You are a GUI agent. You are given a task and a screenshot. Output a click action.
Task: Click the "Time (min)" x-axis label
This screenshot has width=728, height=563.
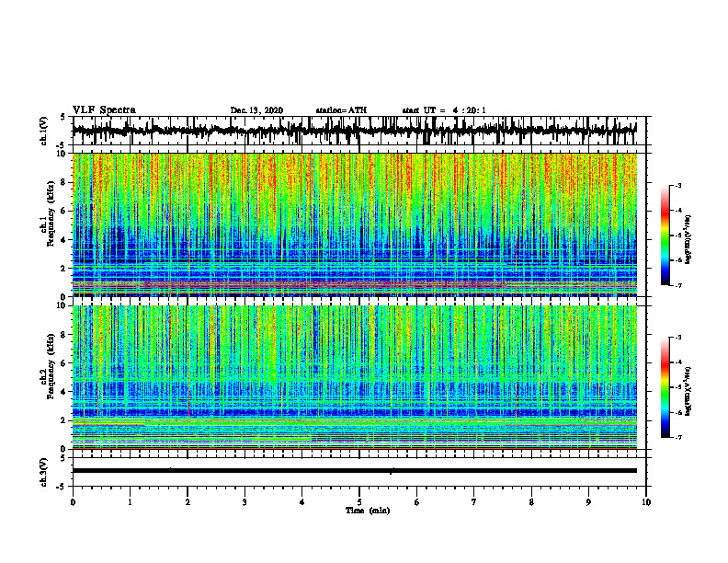368,511
